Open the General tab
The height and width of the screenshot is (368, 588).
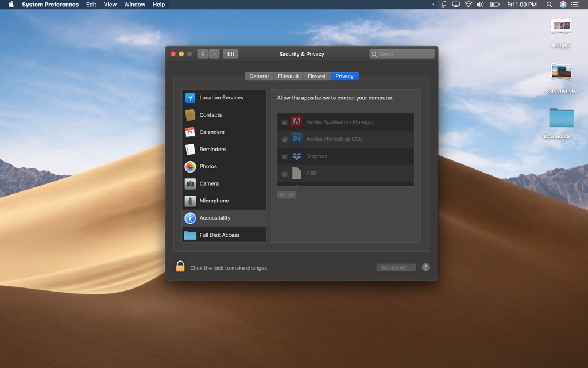tap(259, 76)
